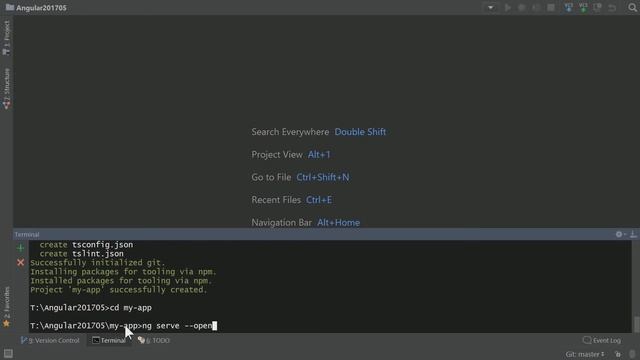Open the Git: master branch dropdown
640x360 pixels.
coord(585,354)
